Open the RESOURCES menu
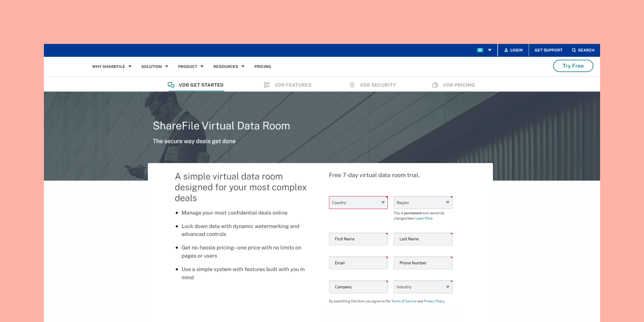 (x=226, y=67)
